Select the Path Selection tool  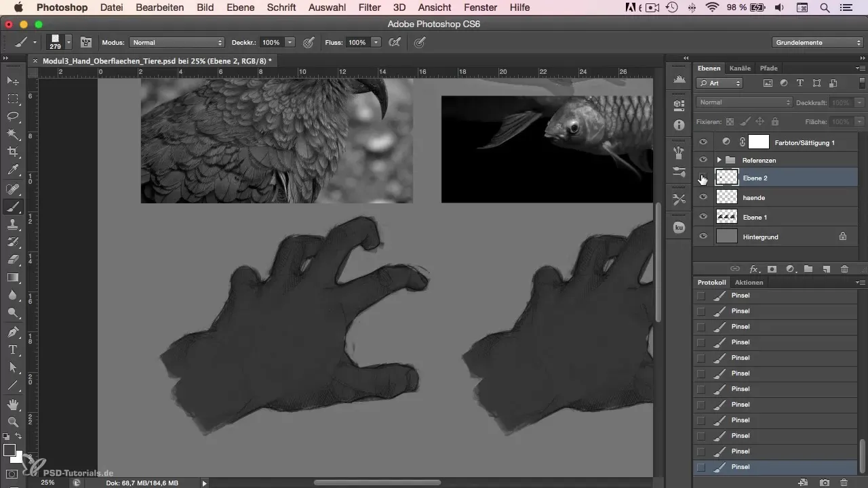pos(13,367)
